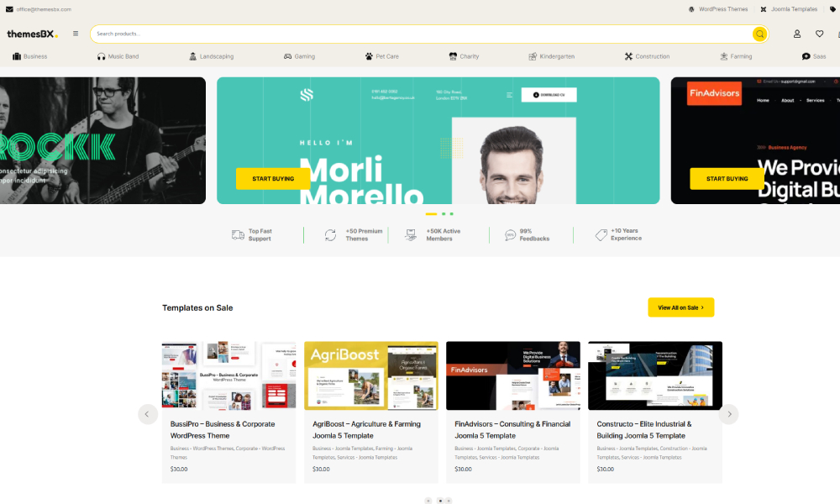Open the AgriBoost template thumbnail
Screen dimensions: 840x504
tap(370, 375)
